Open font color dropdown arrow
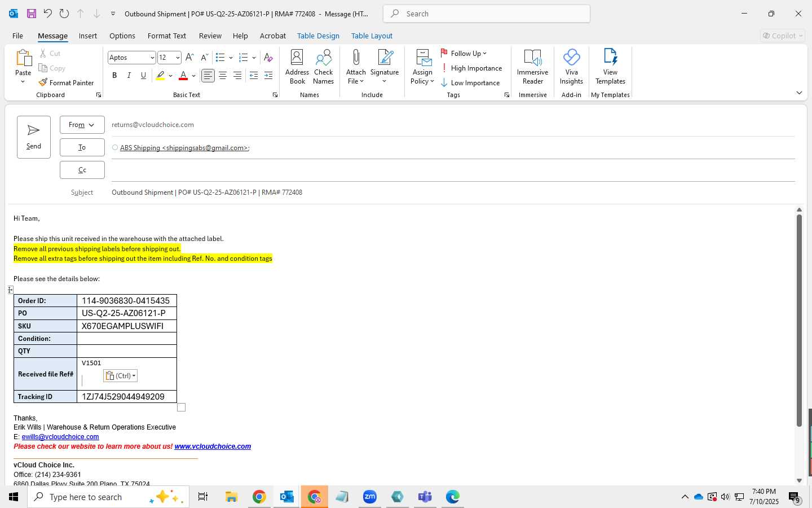 click(193, 76)
